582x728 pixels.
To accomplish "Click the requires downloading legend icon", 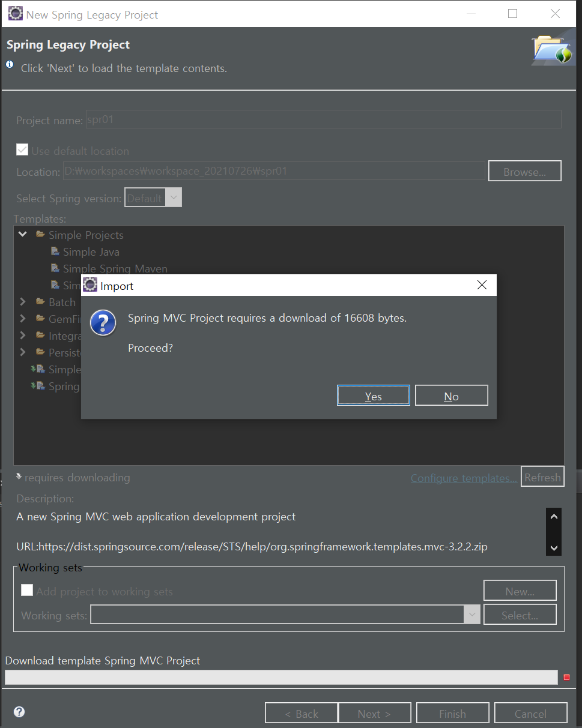I will 19,477.
